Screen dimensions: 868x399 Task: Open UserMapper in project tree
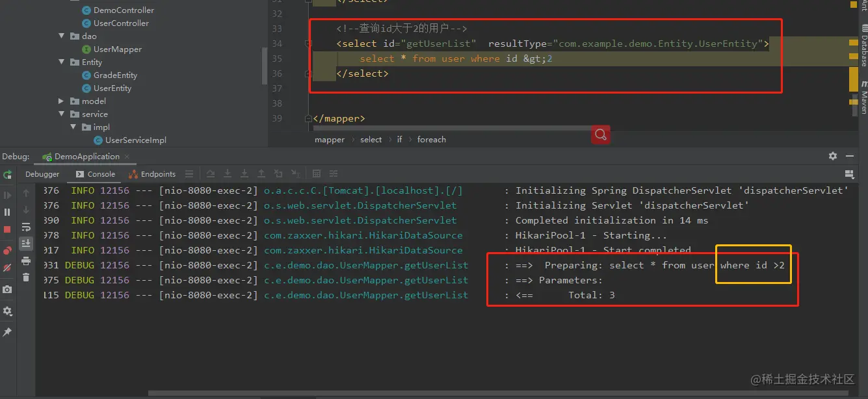coord(117,49)
